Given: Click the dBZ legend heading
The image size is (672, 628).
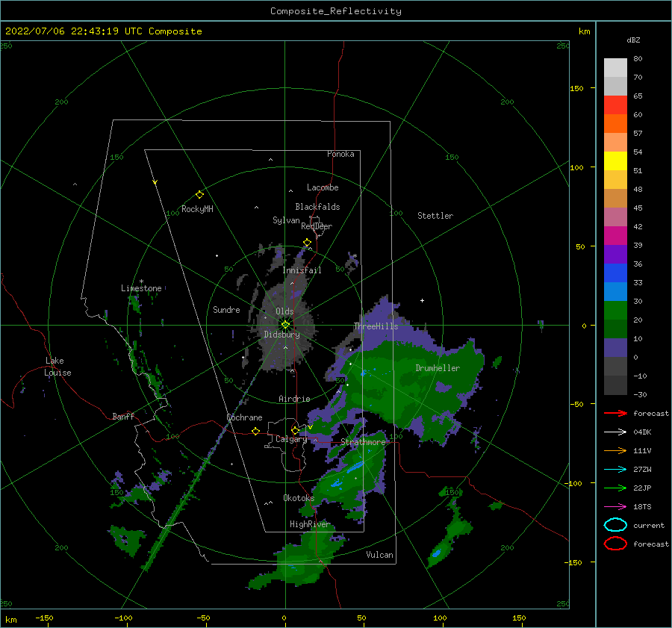Looking at the screenshot, I should click(633, 40).
